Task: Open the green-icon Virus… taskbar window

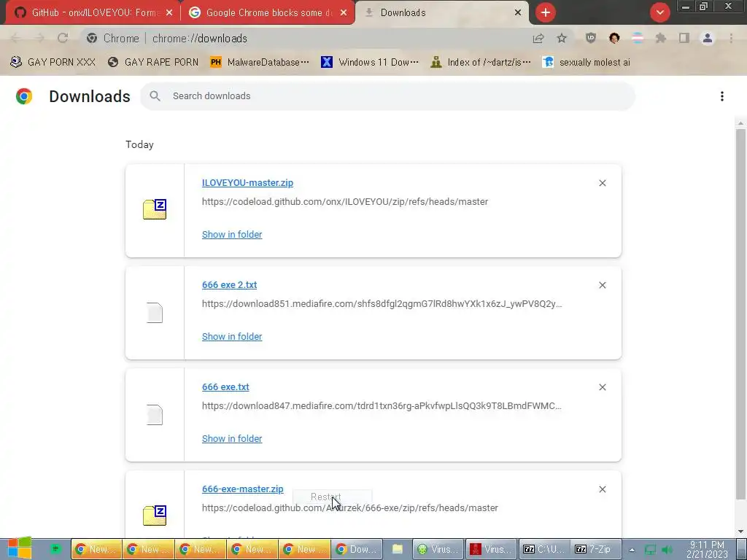Action: click(x=438, y=549)
